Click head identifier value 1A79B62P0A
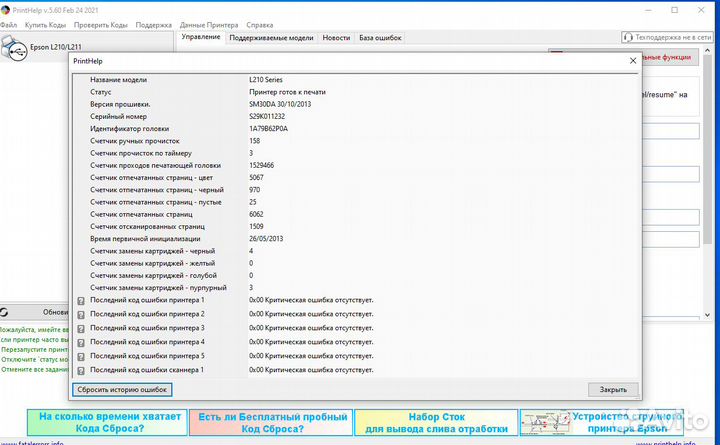 click(269, 129)
